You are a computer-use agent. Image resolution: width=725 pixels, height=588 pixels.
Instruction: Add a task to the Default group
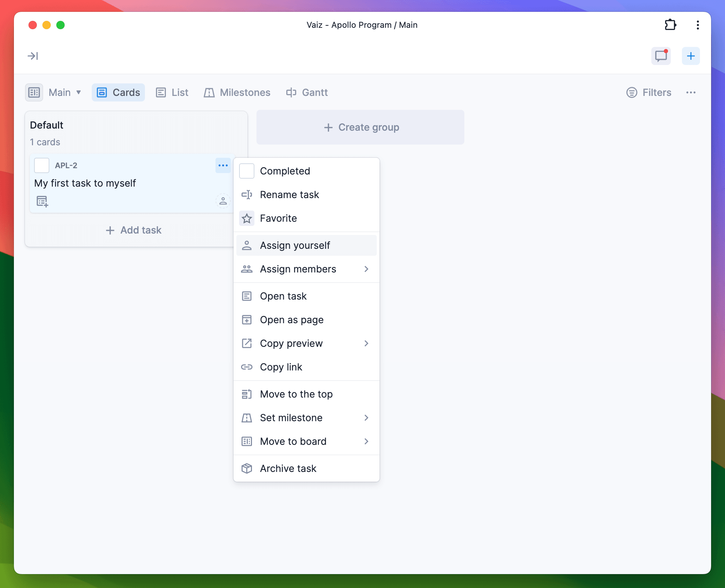133,230
